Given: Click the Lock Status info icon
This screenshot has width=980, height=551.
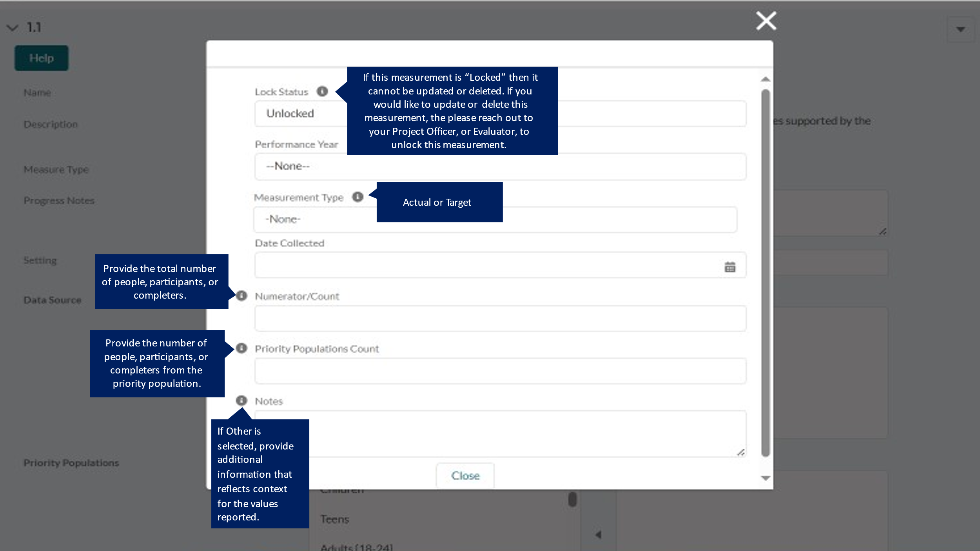Looking at the screenshot, I should click(x=322, y=91).
